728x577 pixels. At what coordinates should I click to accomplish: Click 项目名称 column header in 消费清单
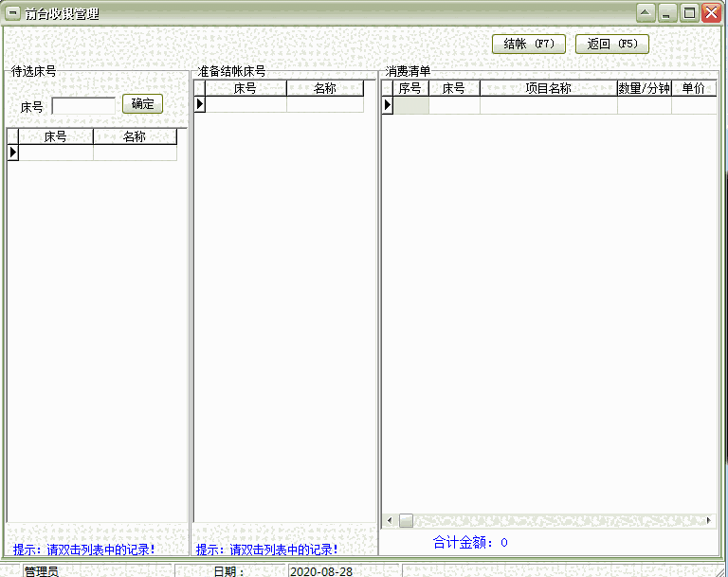548,88
